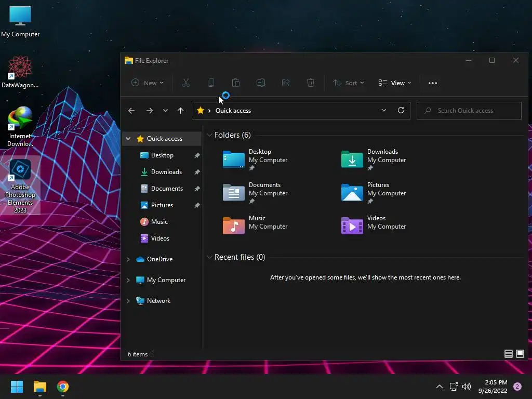Select Pictures in navigation pane
Image resolution: width=532 pixels, height=399 pixels.
(x=162, y=205)
